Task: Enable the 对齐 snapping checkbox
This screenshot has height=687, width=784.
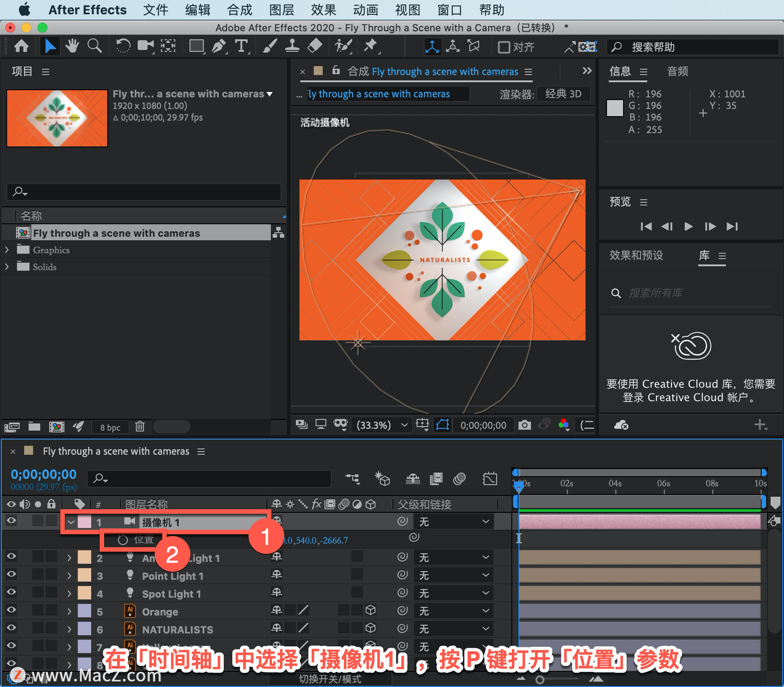Action: 504,47
